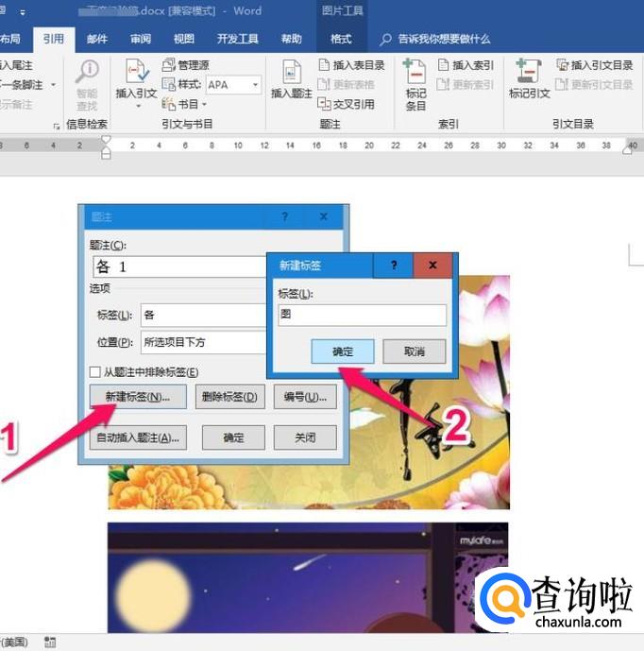Click the left indent marker on ruler
The height and width of the screenshot is (651, 644).
(106, 154)
